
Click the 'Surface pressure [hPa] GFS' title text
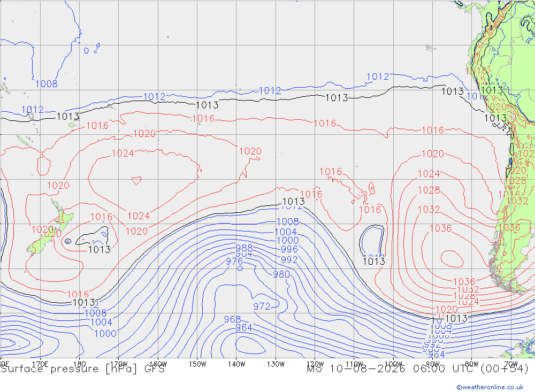pyautogui.click(x=82, y=369)
